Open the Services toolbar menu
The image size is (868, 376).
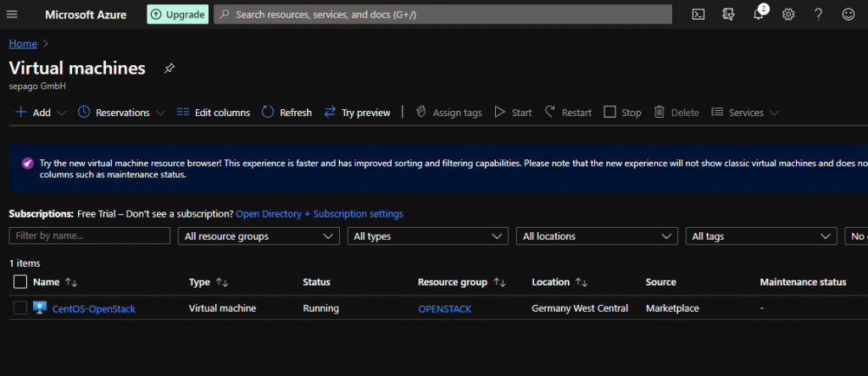744,113
